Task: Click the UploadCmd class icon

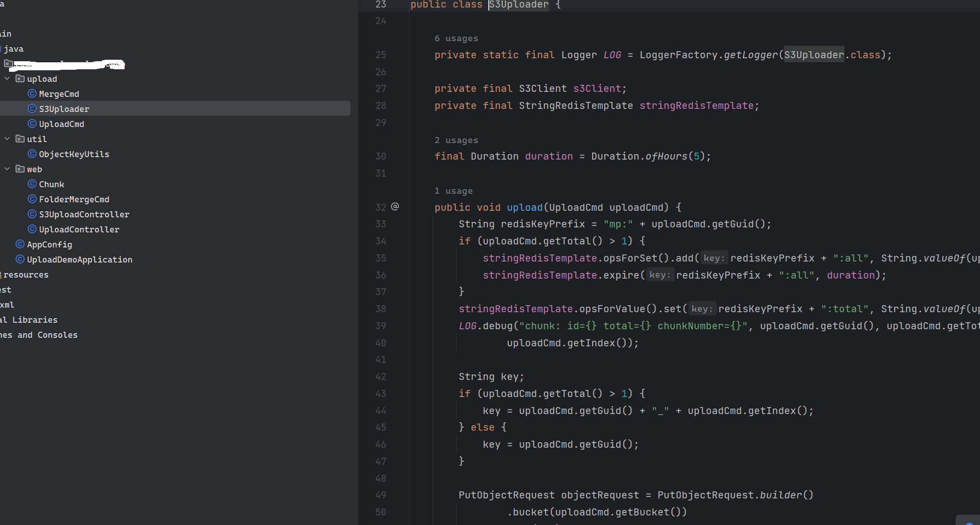Action: pyautogui.click(x=32, y=124)
